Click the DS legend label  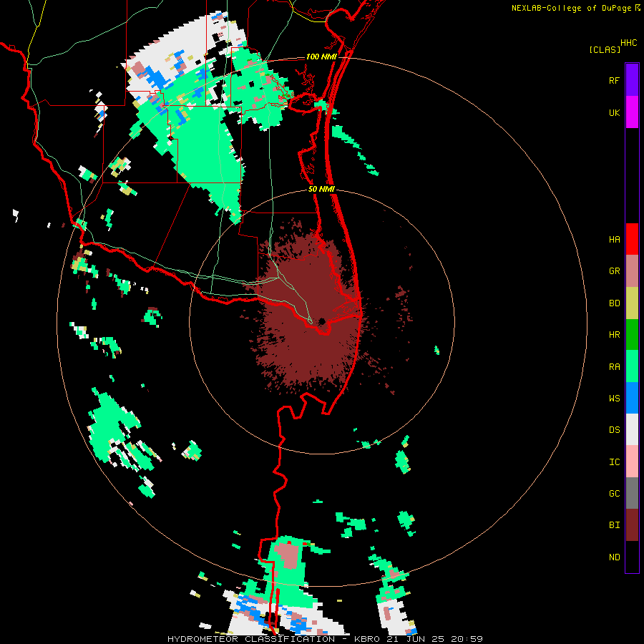click(x=614, y=429)
